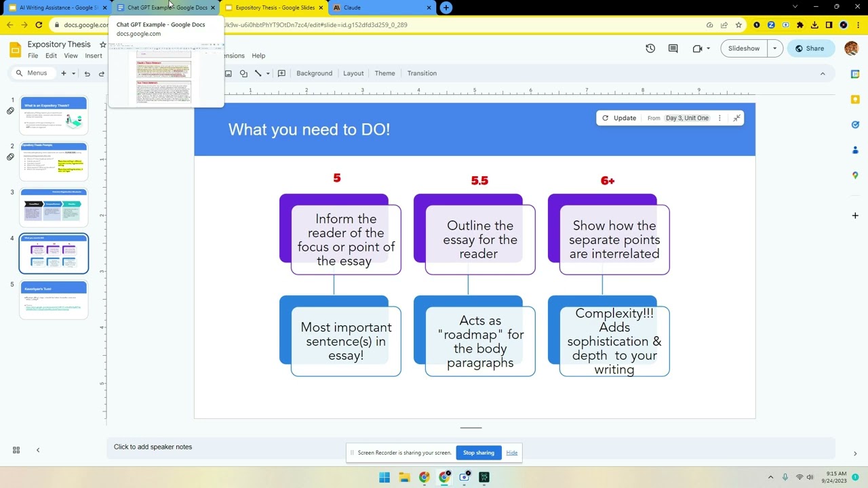Expand the side panel chevron at bottom right

(855, 453)
